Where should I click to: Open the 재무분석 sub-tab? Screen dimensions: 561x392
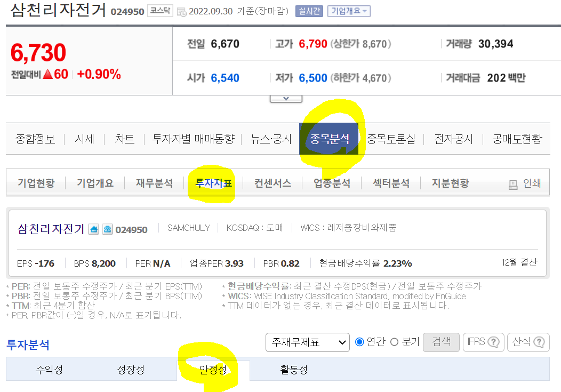(x=154, y=183)
